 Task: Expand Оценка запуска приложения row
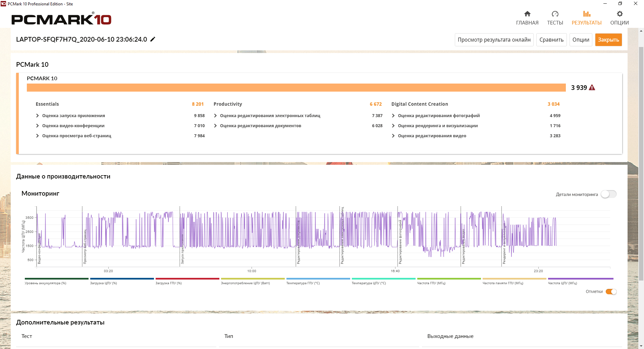[x=38, y=116]
